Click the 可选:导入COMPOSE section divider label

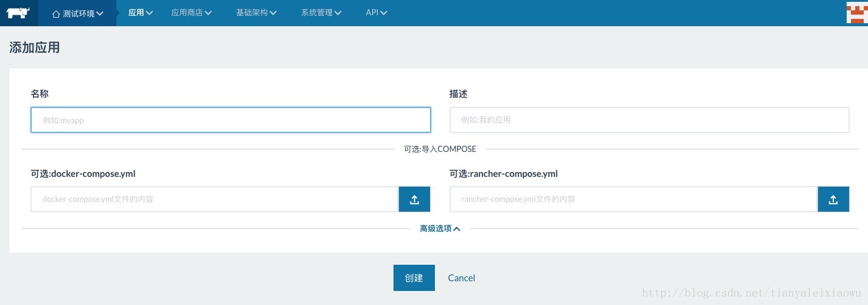[x=440, y=149]
